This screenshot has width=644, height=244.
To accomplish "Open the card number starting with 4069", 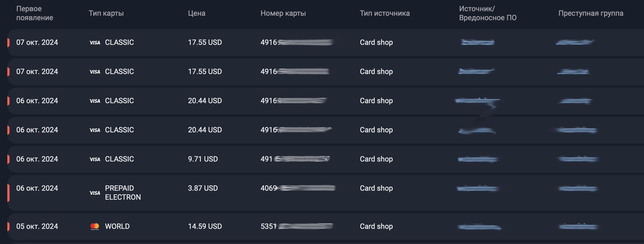I will [x=298, y=188].
